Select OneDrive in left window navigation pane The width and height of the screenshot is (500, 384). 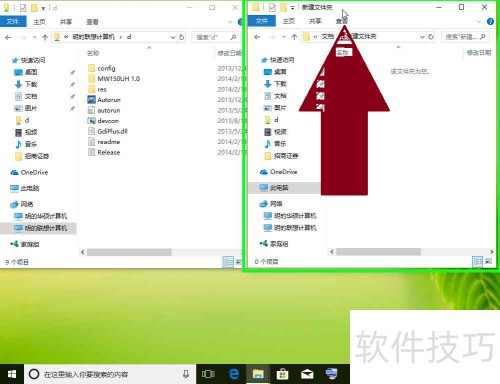(x=29, y=172)
